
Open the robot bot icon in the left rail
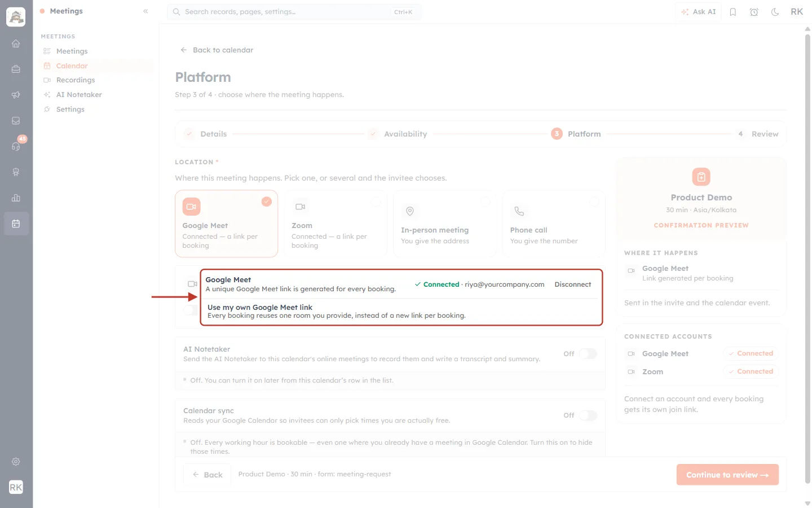tap(16, 172)
